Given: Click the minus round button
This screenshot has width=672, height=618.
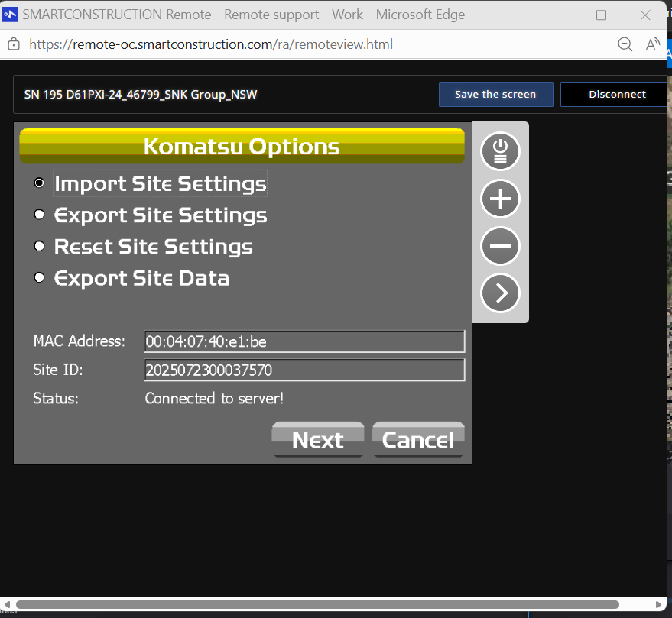Looking at the screenshot, I should tap(500, 246).
